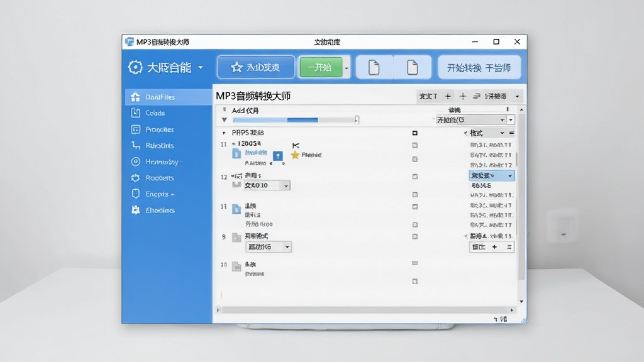
Task: Click the blue file icon on second row 11
Action: (236, 209)
